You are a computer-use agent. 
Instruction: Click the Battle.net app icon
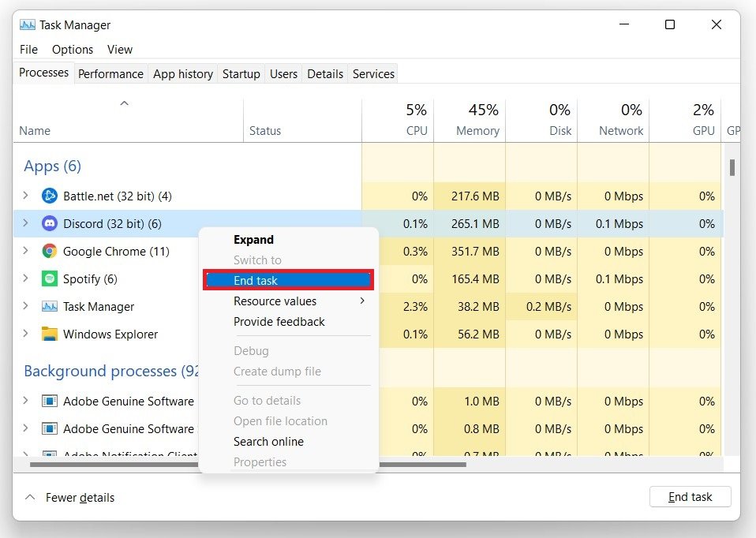[49, 196]
